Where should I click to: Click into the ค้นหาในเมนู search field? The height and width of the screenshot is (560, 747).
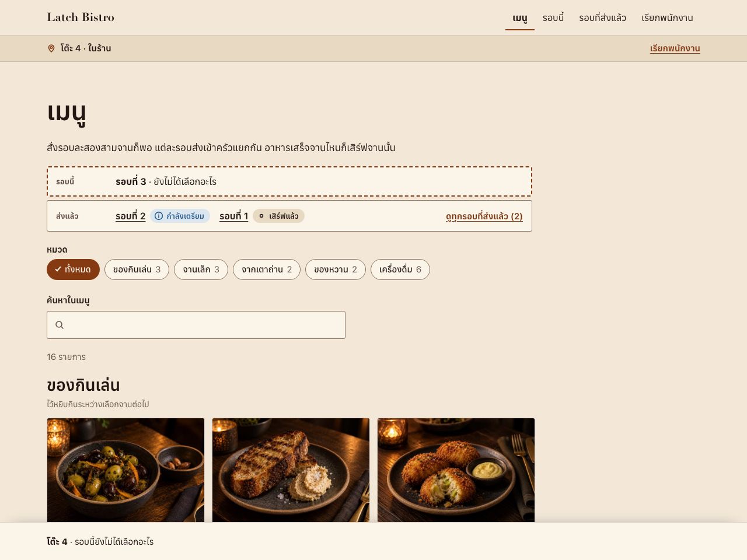point(196,325)
